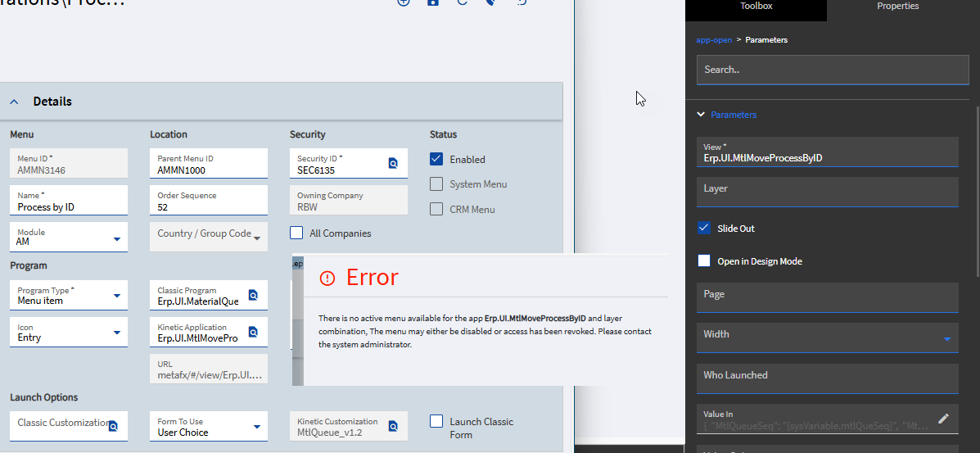Viewport: 980px width, 453px height.
Task: Check the System Menu checkbox
Action: click(436, 184)
